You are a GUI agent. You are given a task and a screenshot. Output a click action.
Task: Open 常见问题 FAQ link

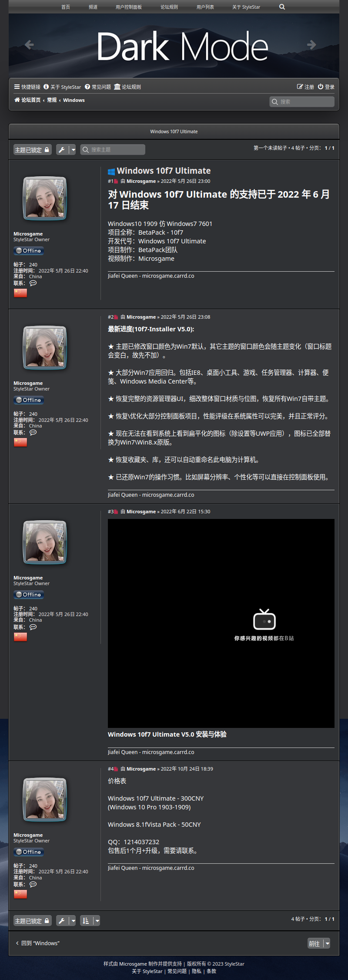click(x=98, y=87)
